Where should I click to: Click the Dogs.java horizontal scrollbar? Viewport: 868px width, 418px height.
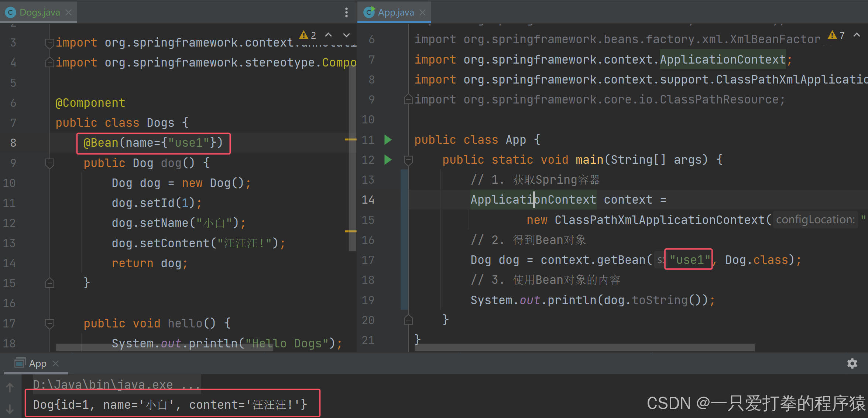[164, 347]
